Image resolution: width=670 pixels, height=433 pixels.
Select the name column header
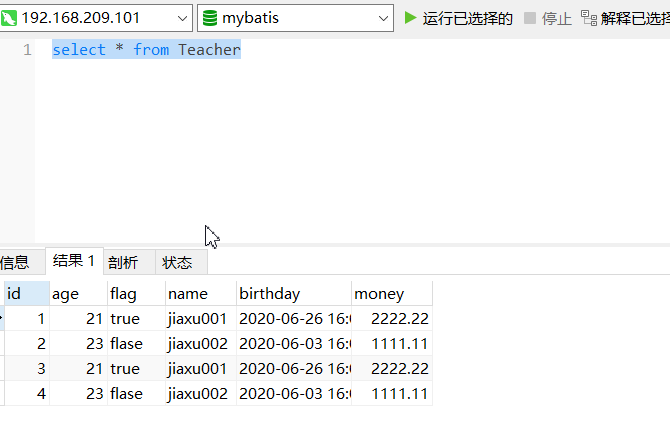[x=201, y=294]
